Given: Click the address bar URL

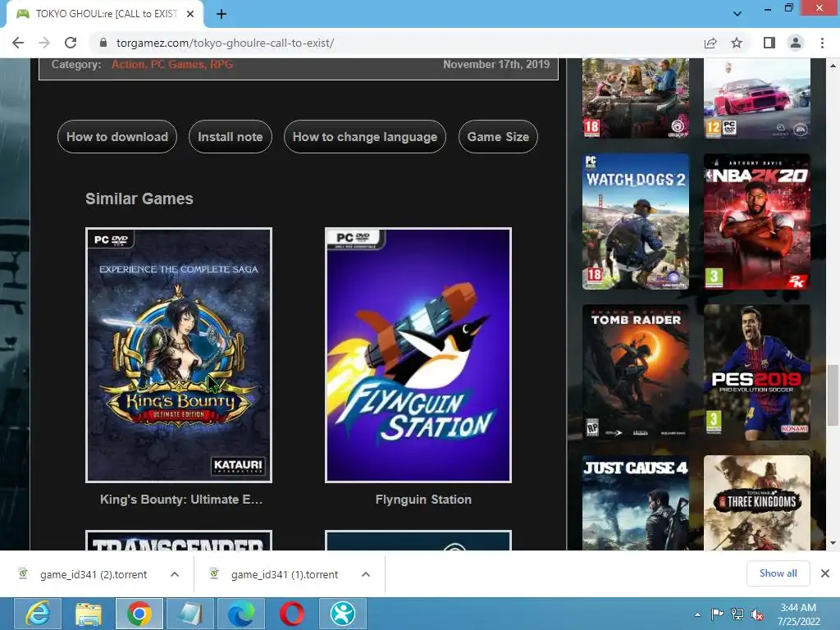Looking at the screenshot, I should pos(225,43).
